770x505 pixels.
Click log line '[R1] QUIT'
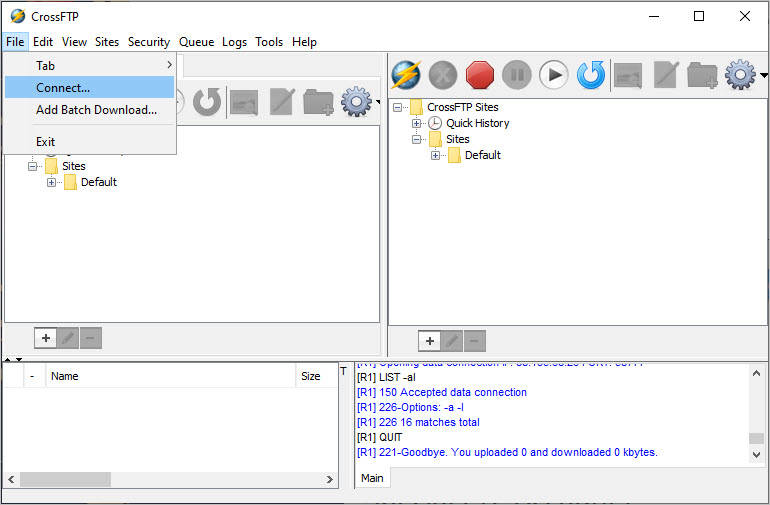(x=379, y=437)
